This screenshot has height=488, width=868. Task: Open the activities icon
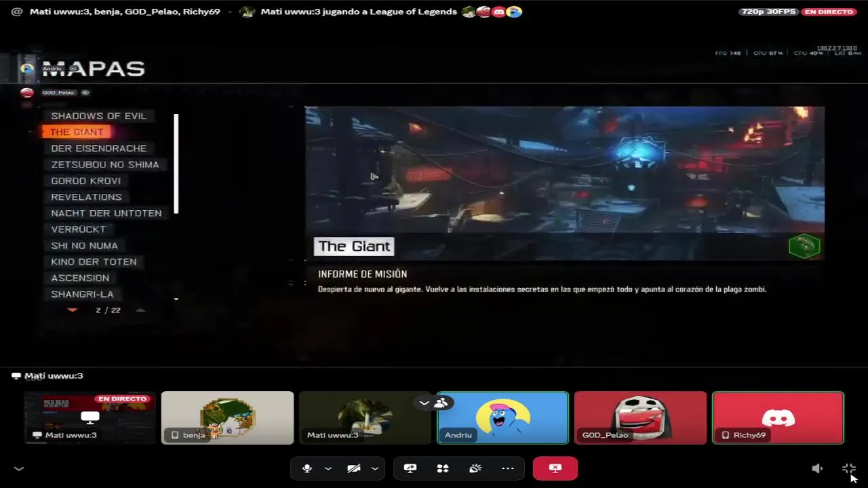443,468
